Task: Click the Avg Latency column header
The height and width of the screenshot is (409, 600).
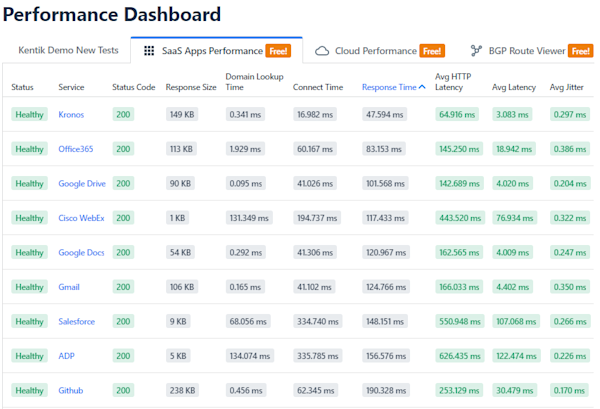Action: pos(514,87)
